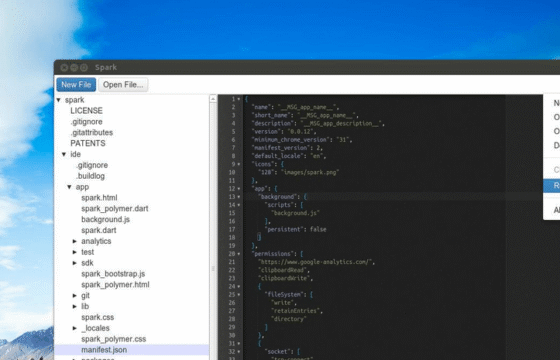Open spark_polymer.html file

point(115,285)
